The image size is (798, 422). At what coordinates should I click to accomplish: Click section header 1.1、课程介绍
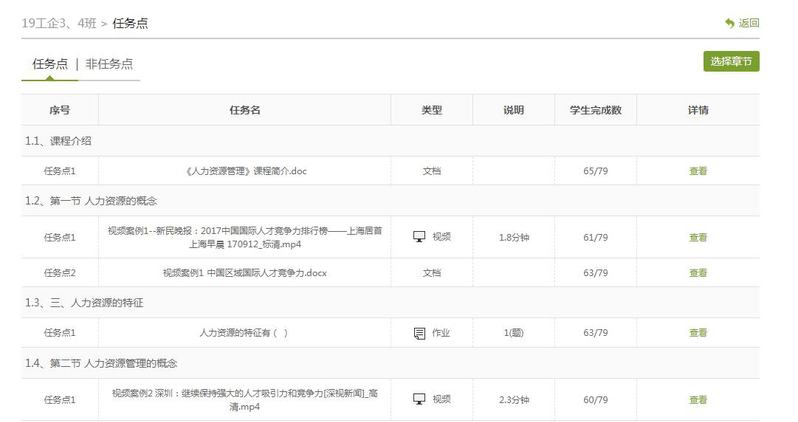pos(58,141)
